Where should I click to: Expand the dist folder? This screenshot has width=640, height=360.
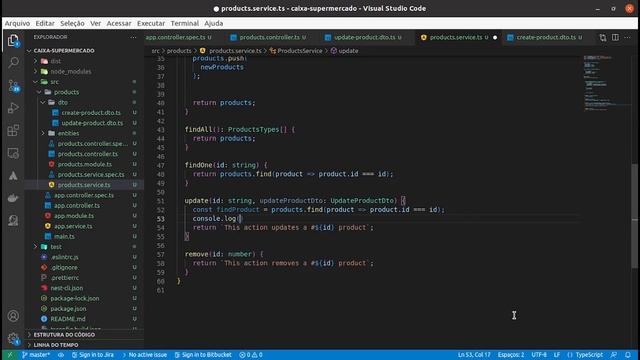56,61
